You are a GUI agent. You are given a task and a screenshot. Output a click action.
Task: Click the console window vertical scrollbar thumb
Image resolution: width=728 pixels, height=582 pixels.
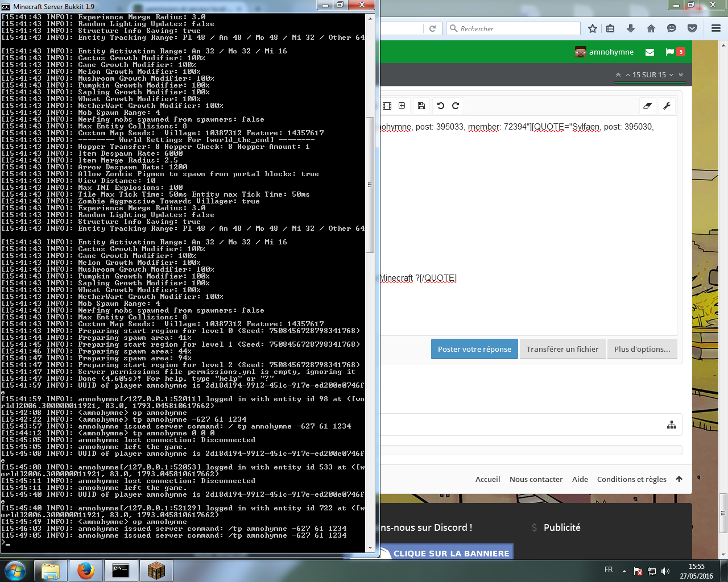[x=370, y=185]
